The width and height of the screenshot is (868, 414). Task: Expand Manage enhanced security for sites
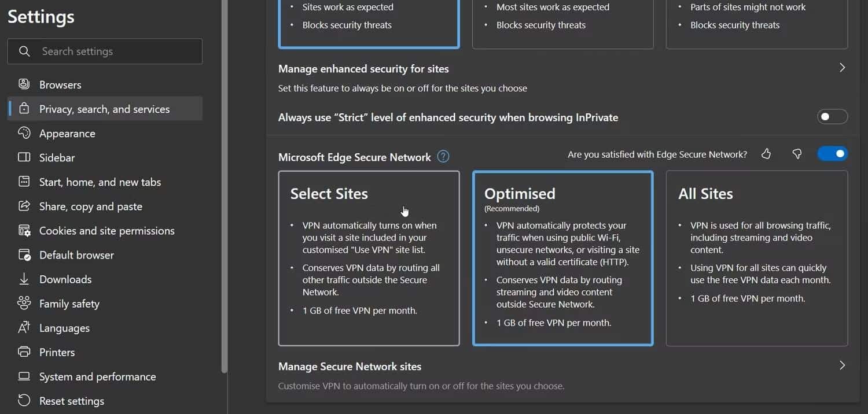tap(843, 68)
